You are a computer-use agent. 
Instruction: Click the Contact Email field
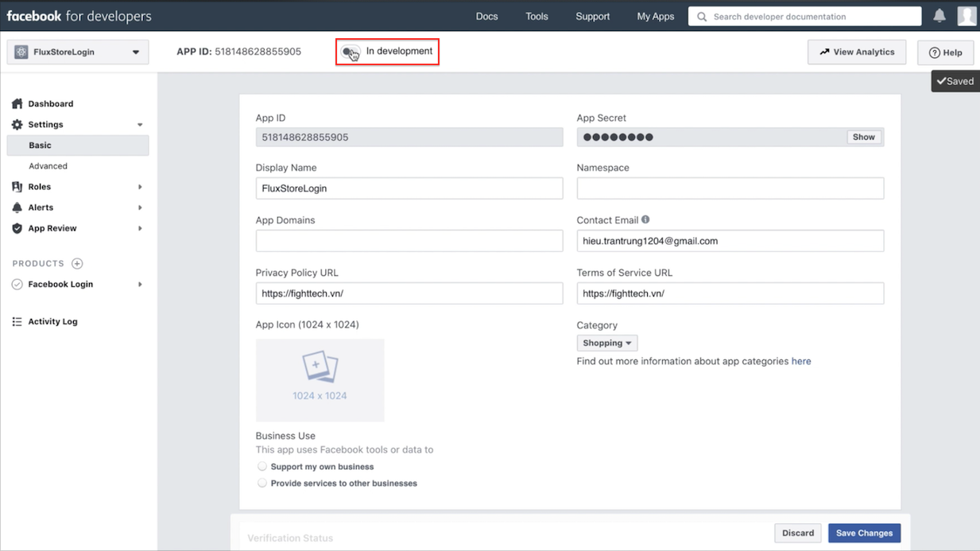pyautogui.click(x=730, y=241)
